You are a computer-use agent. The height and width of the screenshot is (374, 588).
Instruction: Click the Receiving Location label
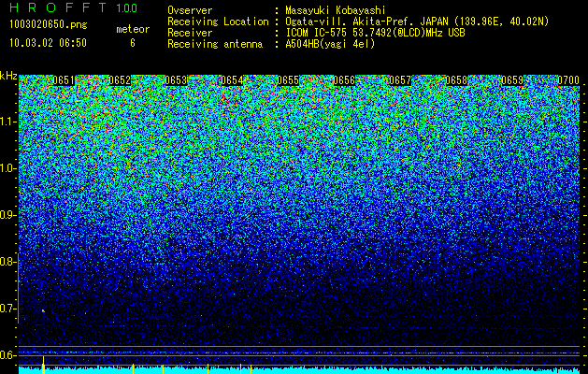click(218, 22)
